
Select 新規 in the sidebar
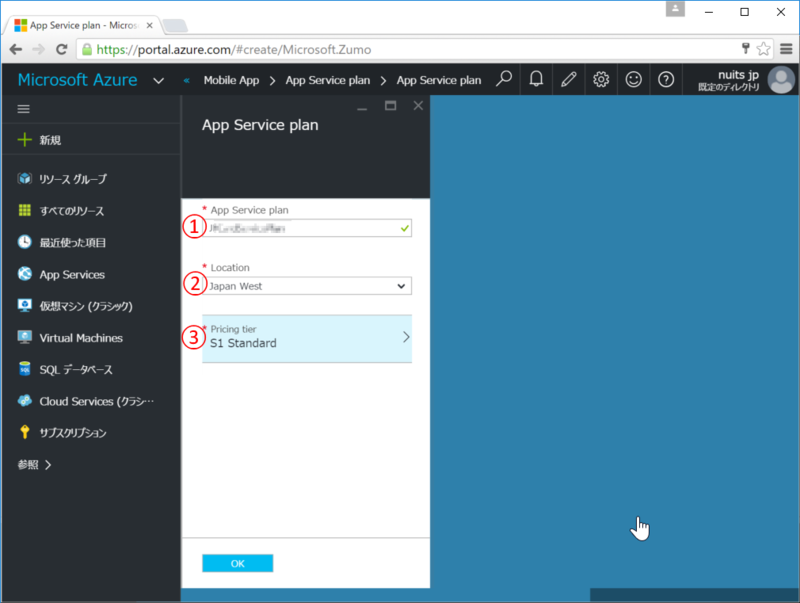click(50, 140)
